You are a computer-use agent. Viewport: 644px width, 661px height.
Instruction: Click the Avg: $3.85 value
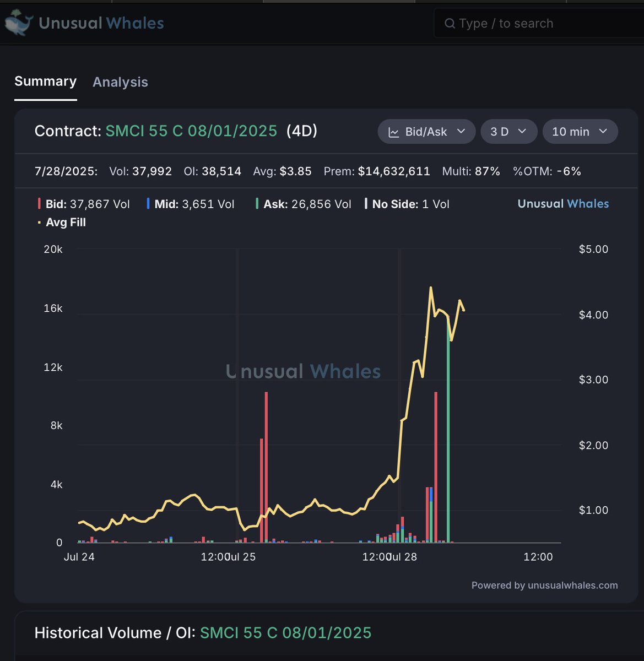point(282,171)
